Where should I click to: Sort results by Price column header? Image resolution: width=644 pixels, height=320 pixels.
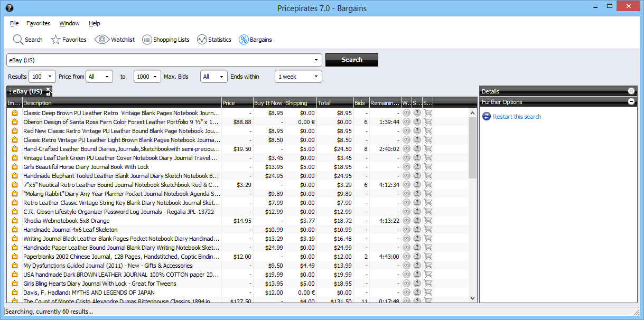(x=237, y=103)
